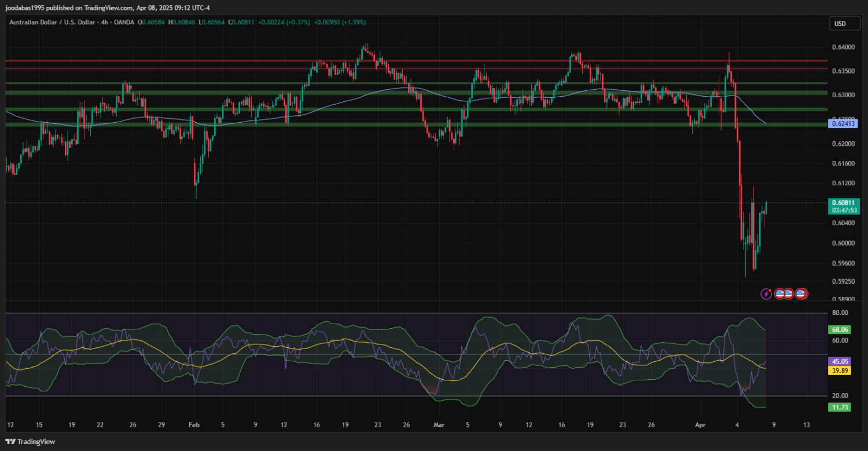Click the 0.63500 price axis label
The image size is (868, 451).
pyautogui.click(x=843, y=71)
